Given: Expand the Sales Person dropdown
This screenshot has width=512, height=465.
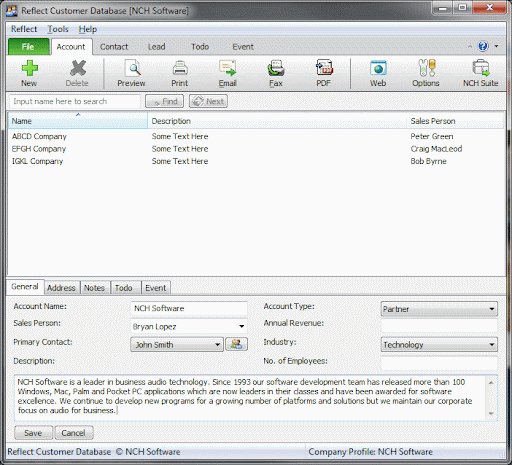Looking at the screenshot, I should [x=242, y=326].
